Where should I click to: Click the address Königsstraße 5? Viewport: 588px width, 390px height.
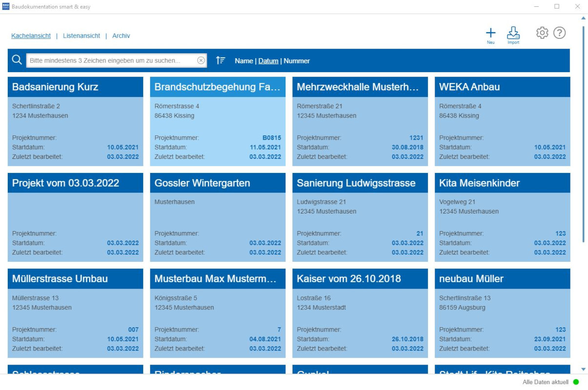tap(176, 298)
